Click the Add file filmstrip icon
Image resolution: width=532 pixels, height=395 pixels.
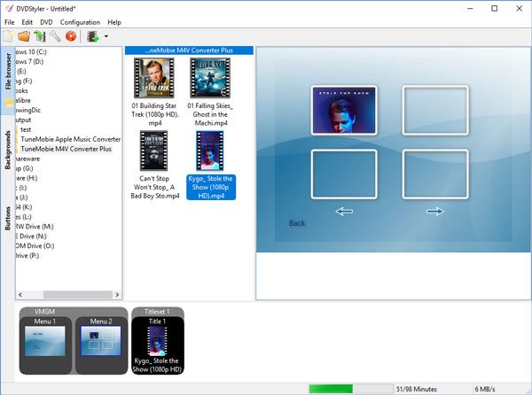tap(92, 36)
